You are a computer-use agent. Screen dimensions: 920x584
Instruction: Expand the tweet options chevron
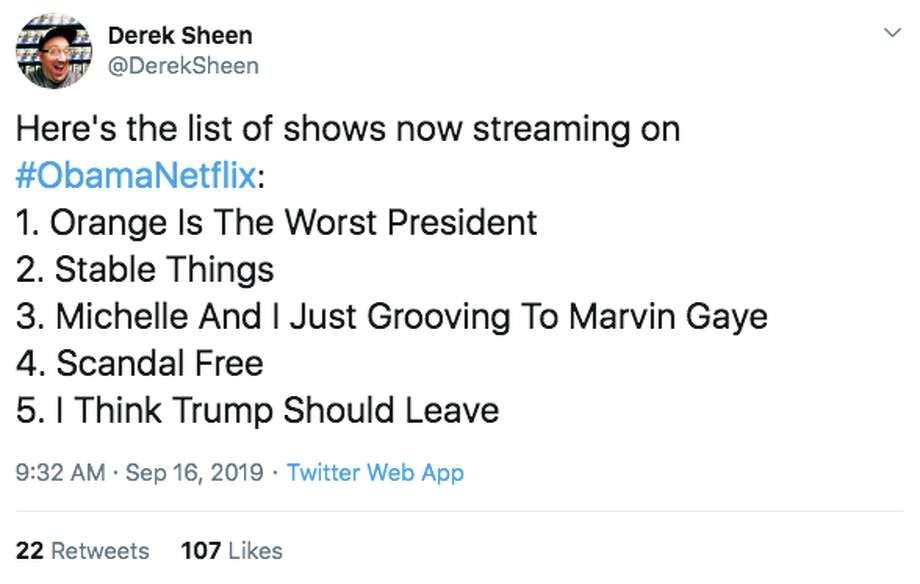pyautogui.click(x=890, y=33)
